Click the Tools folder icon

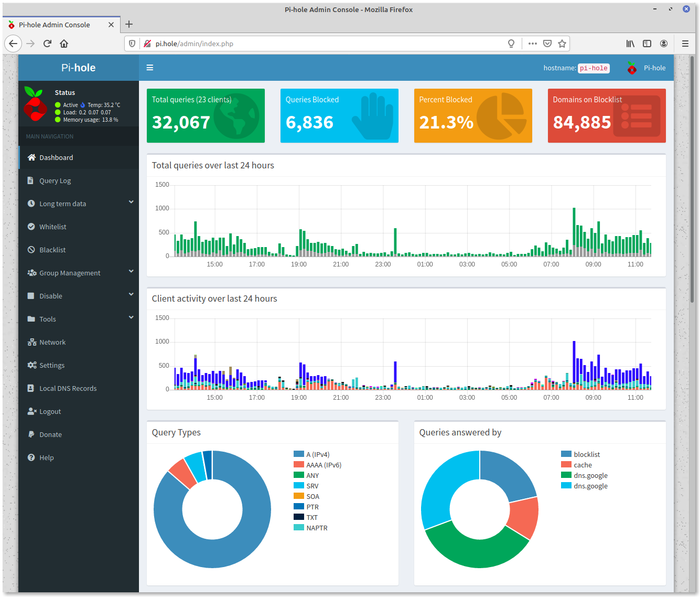(x=31, y=319)
